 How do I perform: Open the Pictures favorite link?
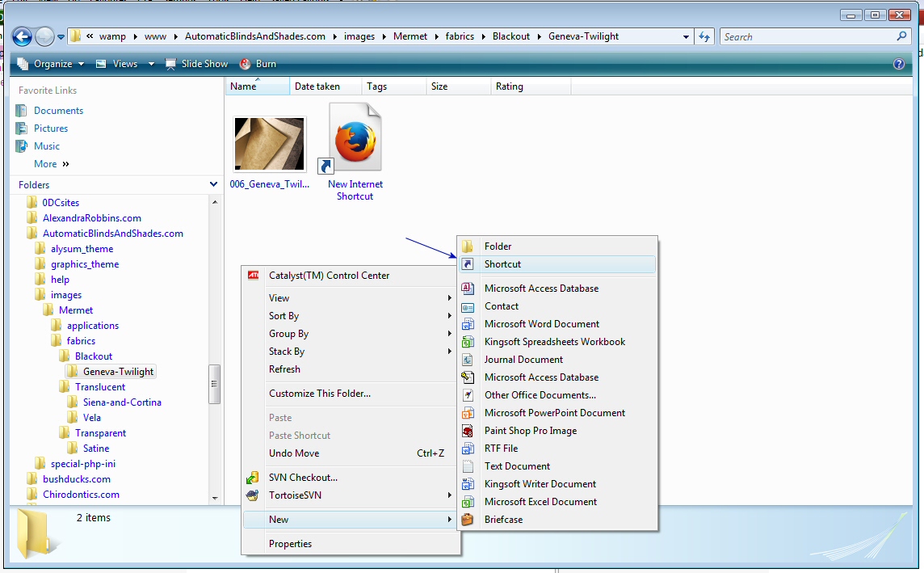click(50, 129)
